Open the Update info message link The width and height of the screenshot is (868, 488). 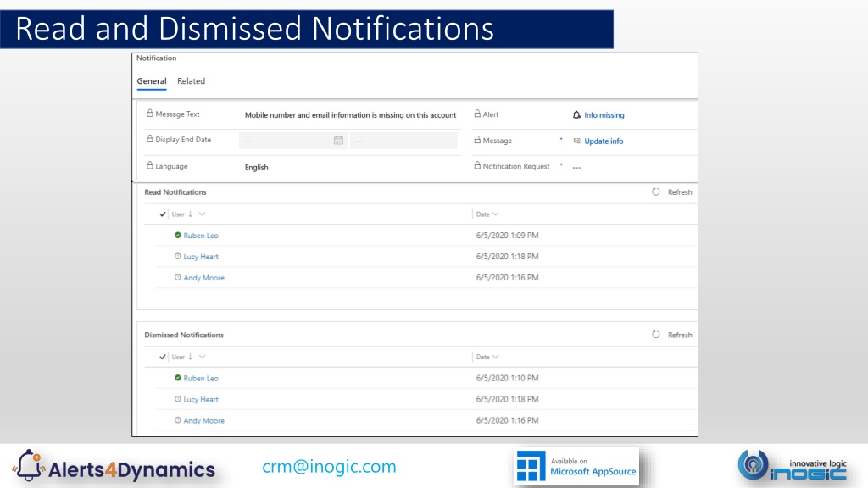[604, 141]
